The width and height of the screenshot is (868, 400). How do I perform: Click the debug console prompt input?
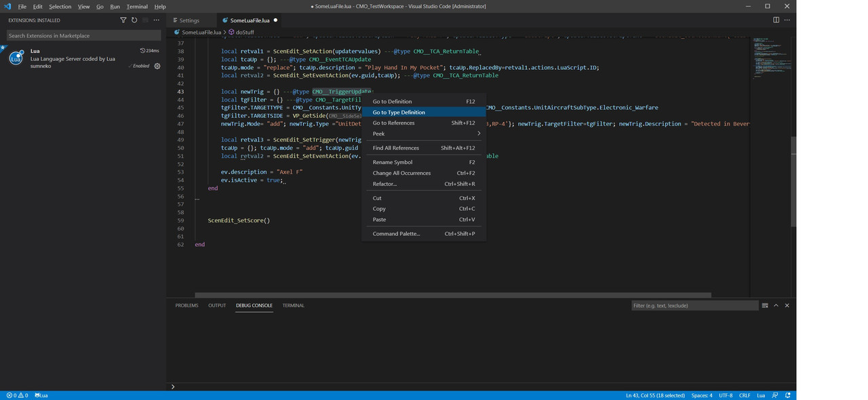pos(481,386)
